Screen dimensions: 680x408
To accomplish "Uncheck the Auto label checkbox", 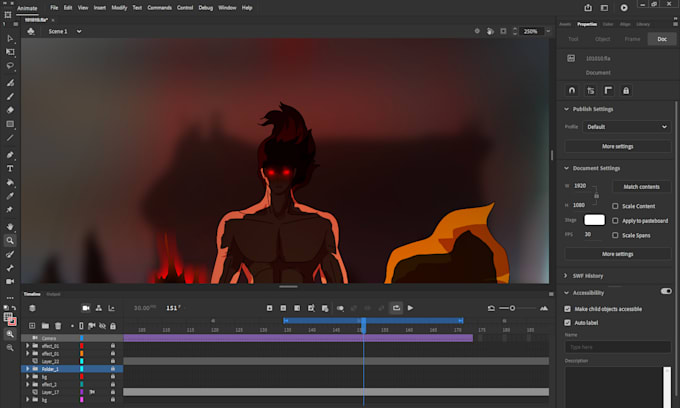I will click(567, 323).
